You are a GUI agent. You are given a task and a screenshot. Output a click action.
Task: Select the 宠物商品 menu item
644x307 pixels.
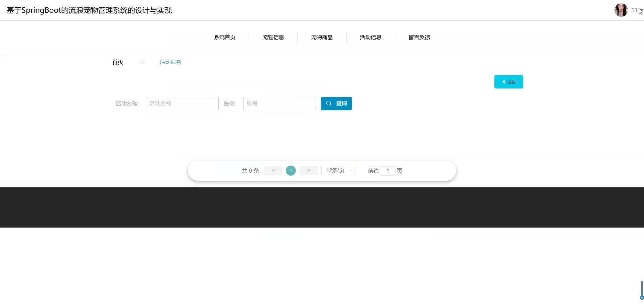[x=322, y=37]
